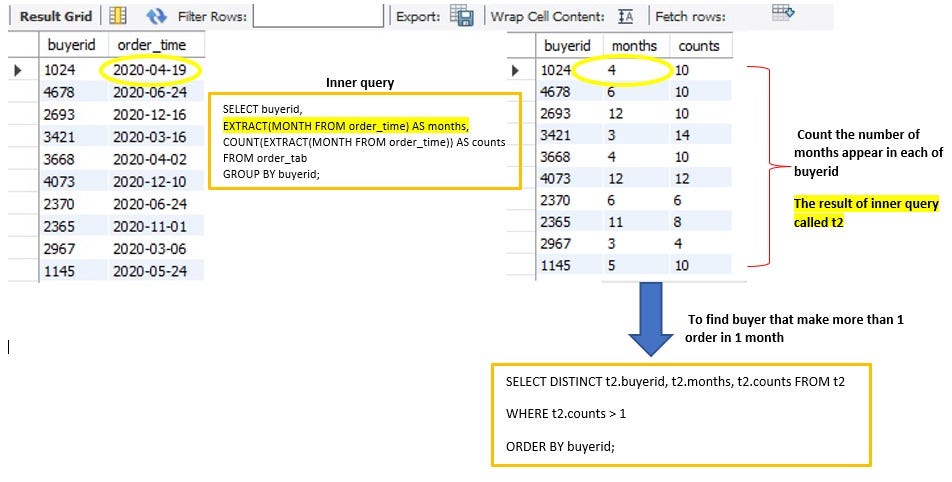
Task: Click the Fetch rows icon
Action: (783, 12)
